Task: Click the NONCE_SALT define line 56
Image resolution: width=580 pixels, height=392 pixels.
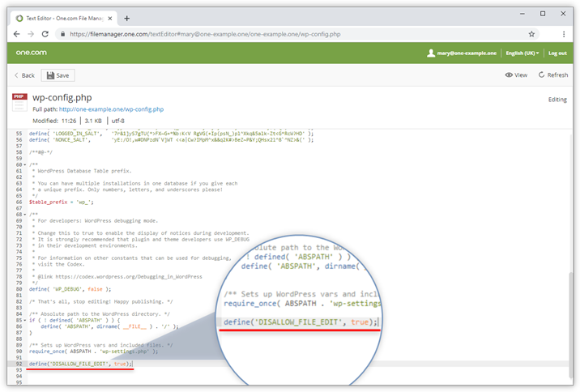Action: 171,140
